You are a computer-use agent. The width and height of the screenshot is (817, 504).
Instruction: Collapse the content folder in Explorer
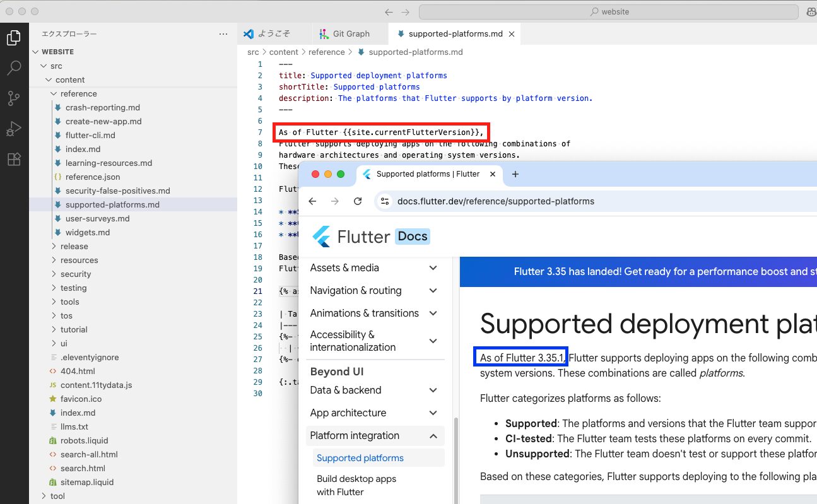pos(132,79)
